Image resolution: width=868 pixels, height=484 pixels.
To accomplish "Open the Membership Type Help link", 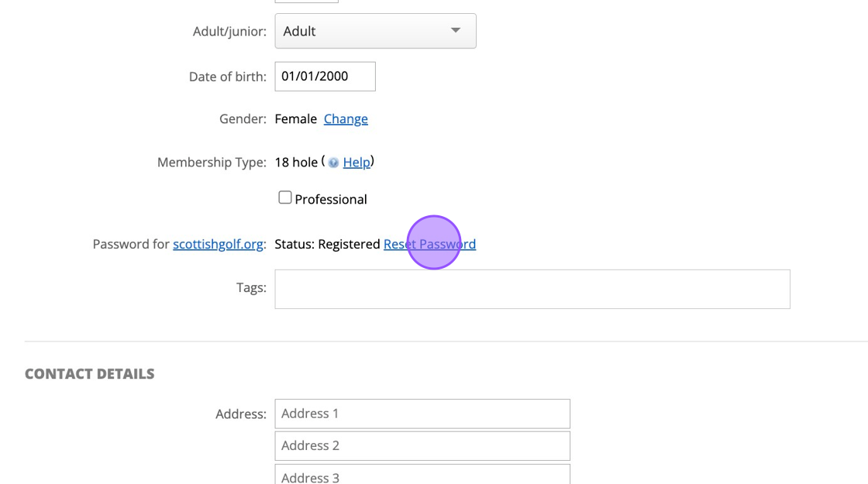I will [356, 162].
